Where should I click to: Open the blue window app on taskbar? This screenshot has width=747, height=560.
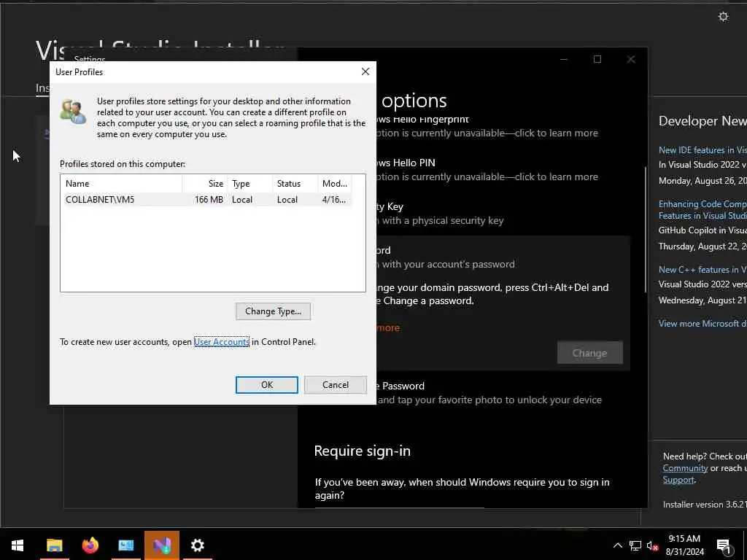pos(125,545)
